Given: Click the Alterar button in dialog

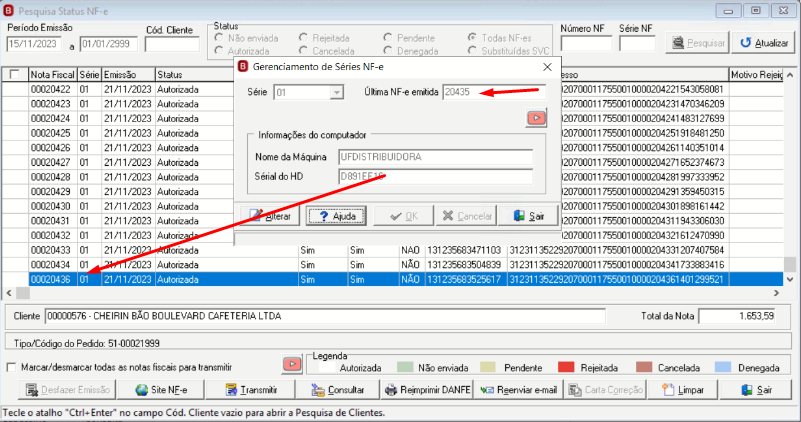Looking at the screenshot, I should pyautogui.click(x=270, y=216).
